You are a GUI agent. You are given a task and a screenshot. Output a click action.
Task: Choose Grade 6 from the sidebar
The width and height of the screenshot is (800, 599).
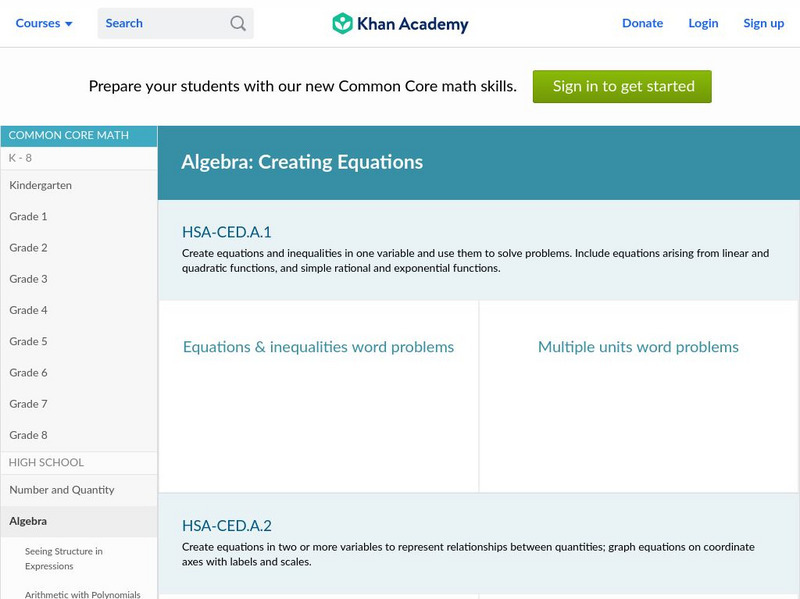tap(29, 373)
